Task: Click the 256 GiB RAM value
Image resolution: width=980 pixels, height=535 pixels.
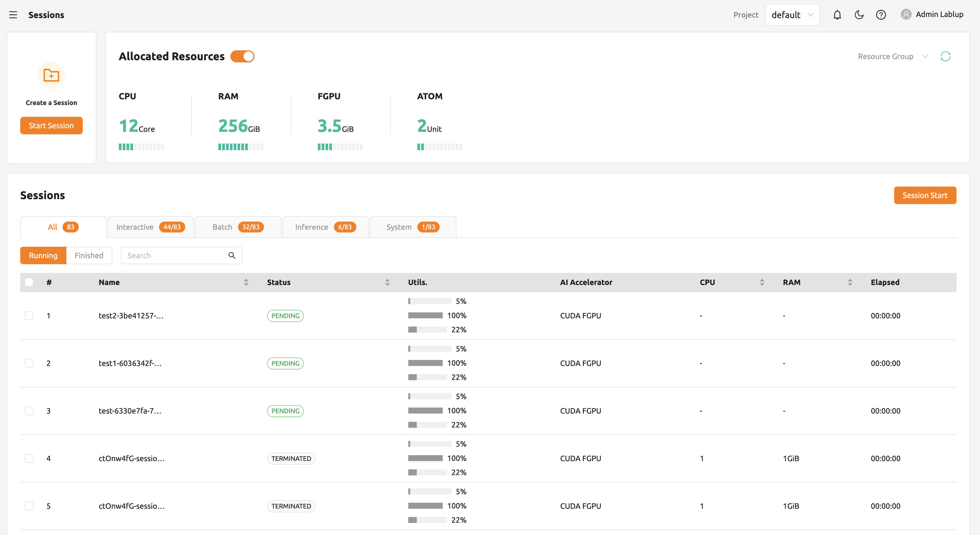Action: (239, 126)
